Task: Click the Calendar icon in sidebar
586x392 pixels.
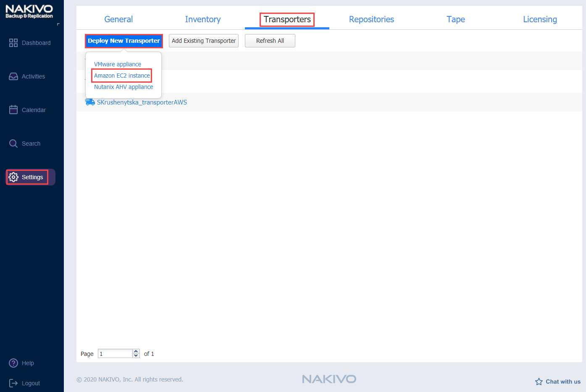Action: tap(13, 110)
